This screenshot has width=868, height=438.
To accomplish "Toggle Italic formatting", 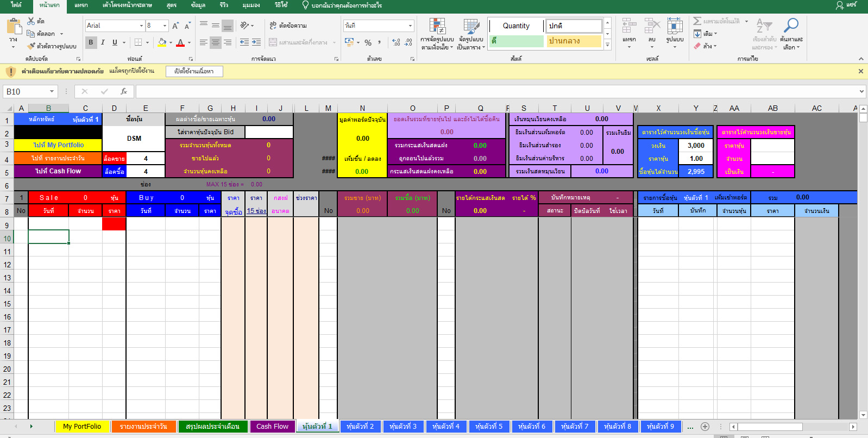I will point(103,42).
